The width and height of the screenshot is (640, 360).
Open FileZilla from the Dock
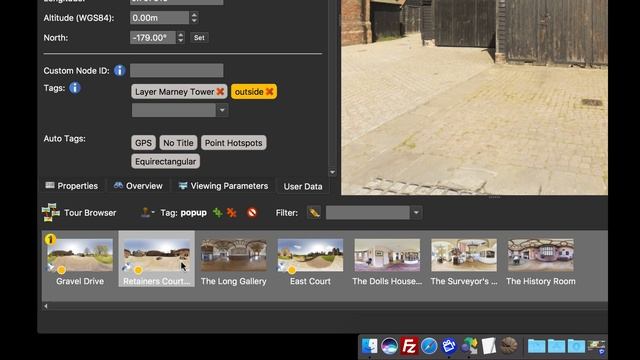(x=409, y=346)
